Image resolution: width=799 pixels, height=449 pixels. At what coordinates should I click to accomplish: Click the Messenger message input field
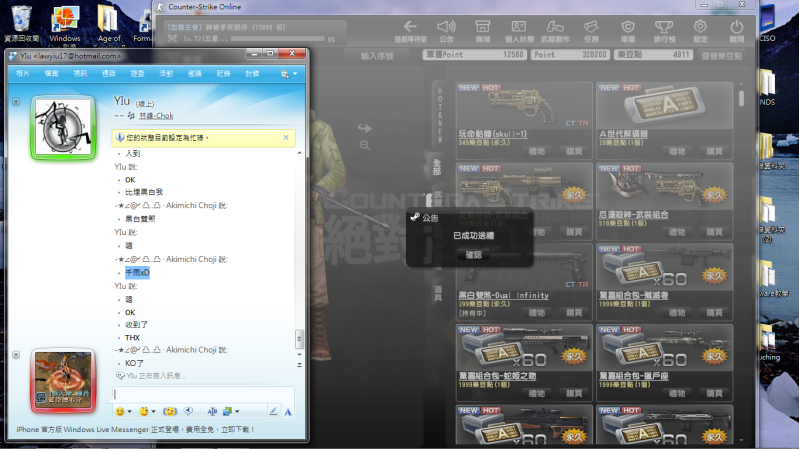click(203, 394)
